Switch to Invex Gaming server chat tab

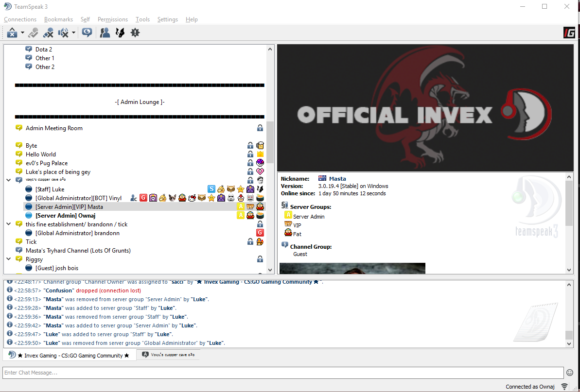click(x=70, y=355)
